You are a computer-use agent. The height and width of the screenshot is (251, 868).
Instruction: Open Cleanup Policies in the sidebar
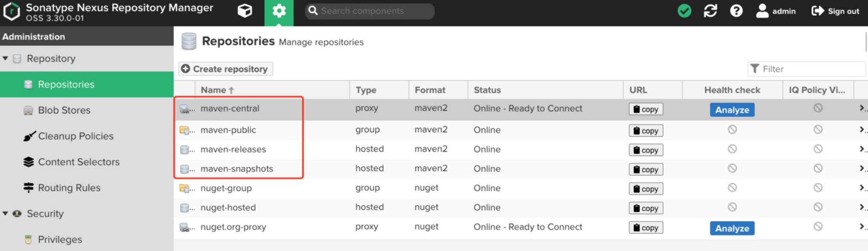[87, 136]
